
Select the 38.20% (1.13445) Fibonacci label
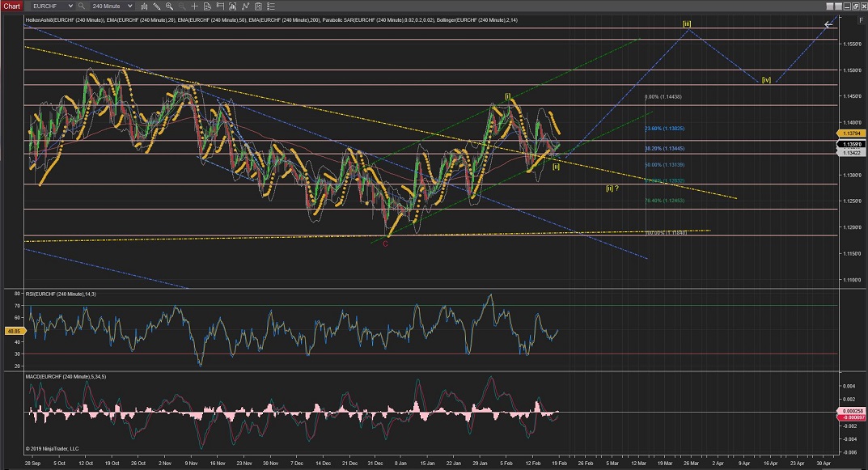[664, 148]
